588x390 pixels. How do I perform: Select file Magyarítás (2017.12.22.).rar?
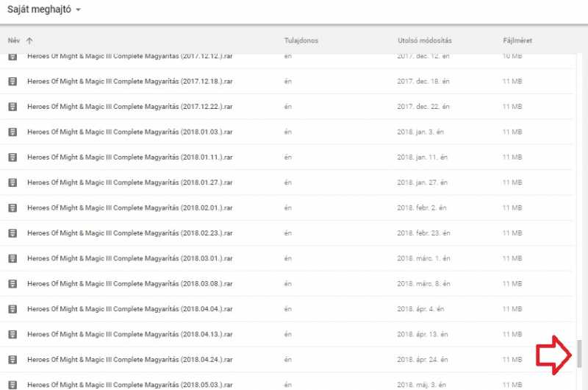click(x=130, y=107)
